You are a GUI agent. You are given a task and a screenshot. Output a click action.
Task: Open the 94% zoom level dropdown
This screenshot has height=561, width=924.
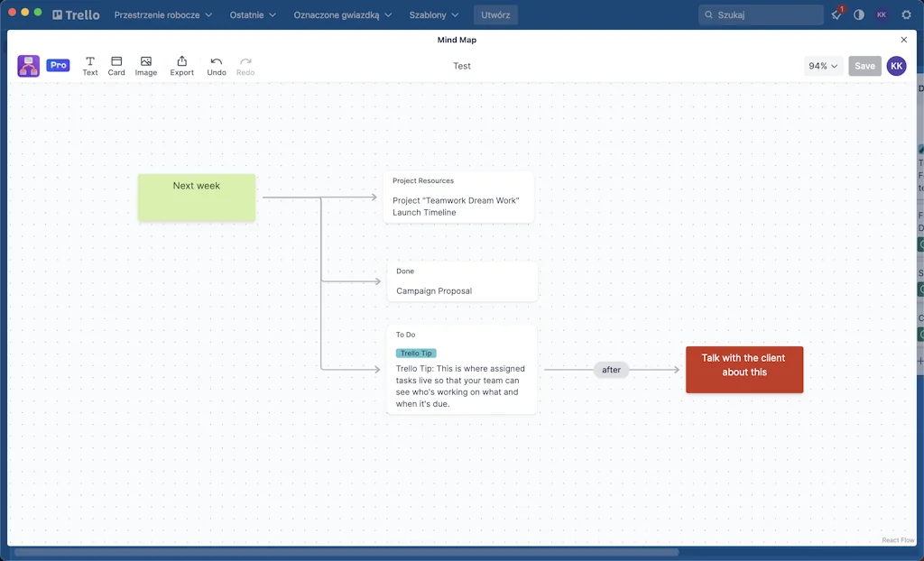click(821, 65)
